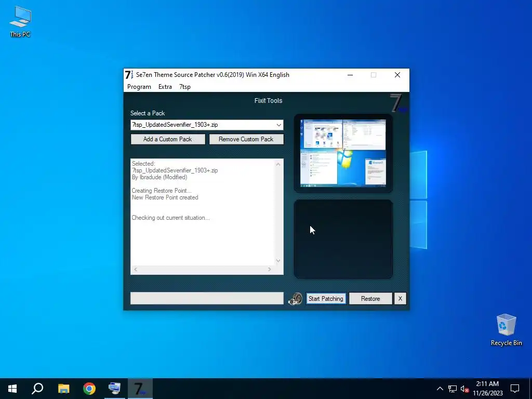The height and width of the screenshot is (399, 532).
Task: Click 'Checking out current situation...' log line
Action: (170, 218)
